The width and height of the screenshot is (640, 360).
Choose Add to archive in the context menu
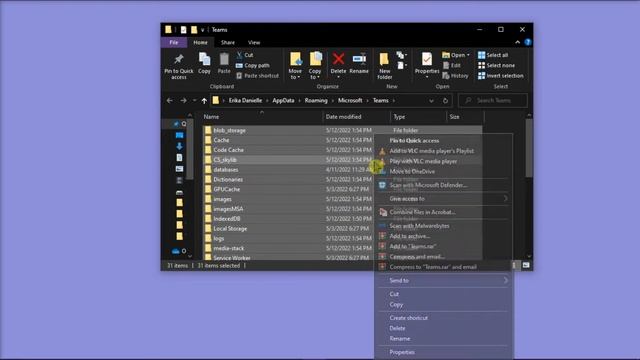click(443, 236)
